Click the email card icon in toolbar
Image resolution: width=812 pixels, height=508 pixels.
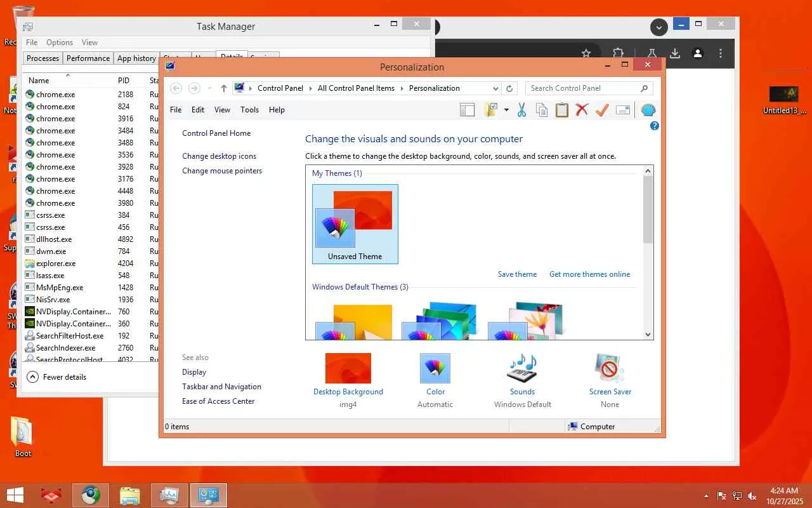(x=623, y=110)
